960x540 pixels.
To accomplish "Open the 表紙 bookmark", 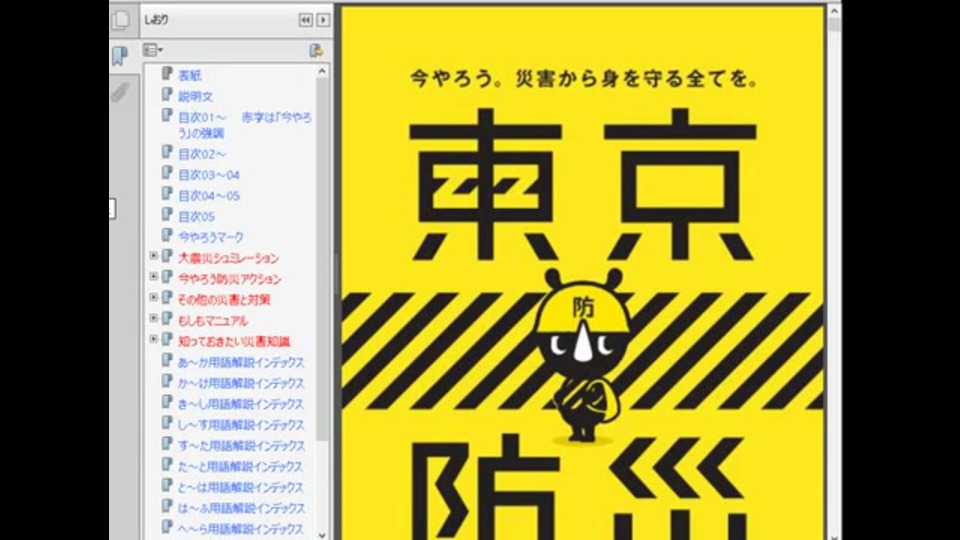I will (190, 75).
